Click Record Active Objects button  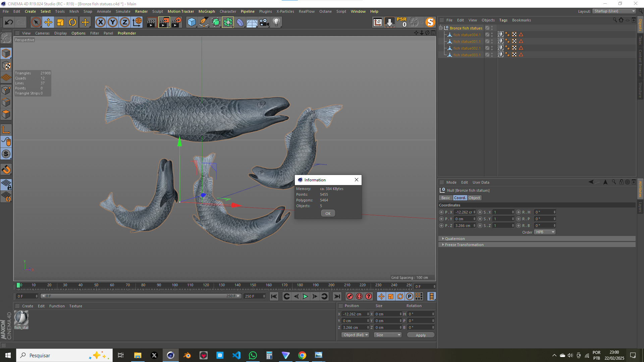[350, 296]
